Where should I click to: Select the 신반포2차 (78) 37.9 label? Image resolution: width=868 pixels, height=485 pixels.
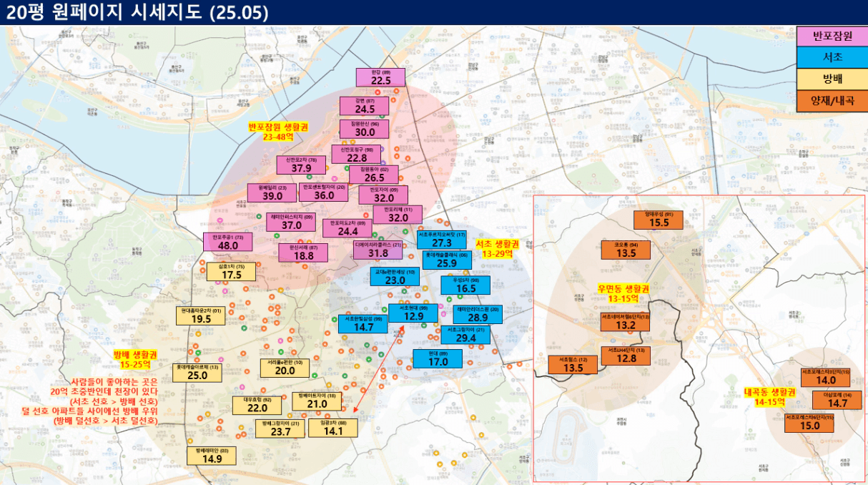[x=301, y=165]
